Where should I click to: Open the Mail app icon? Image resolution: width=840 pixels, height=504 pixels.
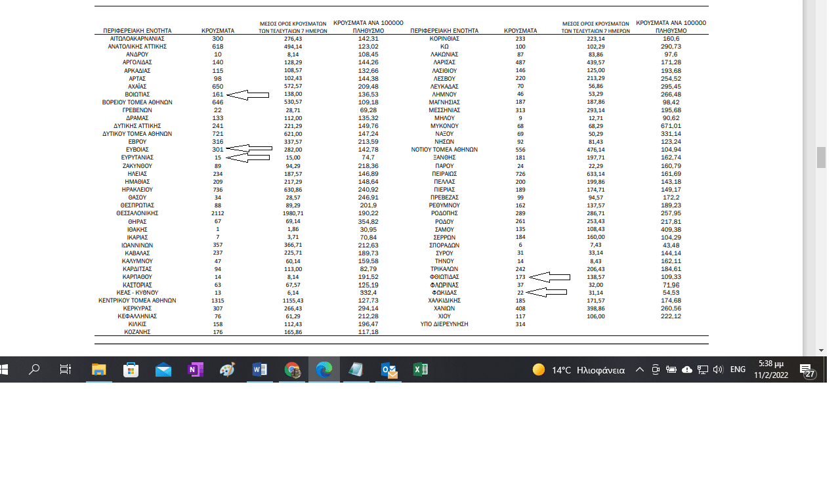click(x=163, y=370)
